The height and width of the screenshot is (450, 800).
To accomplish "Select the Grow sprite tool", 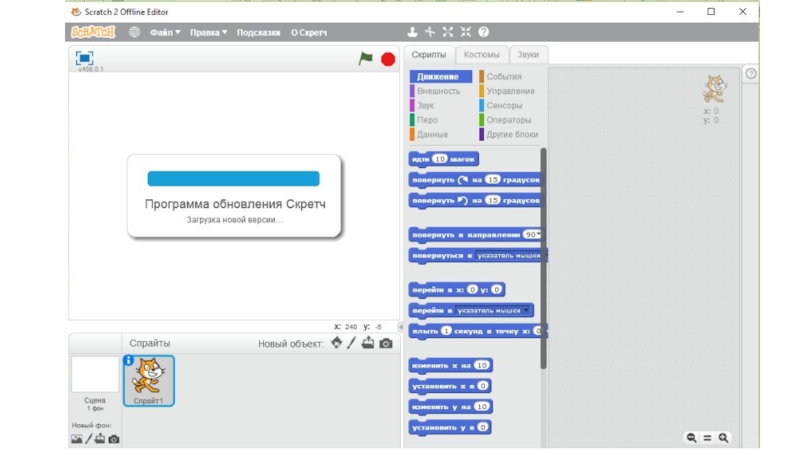I will 448,32.
